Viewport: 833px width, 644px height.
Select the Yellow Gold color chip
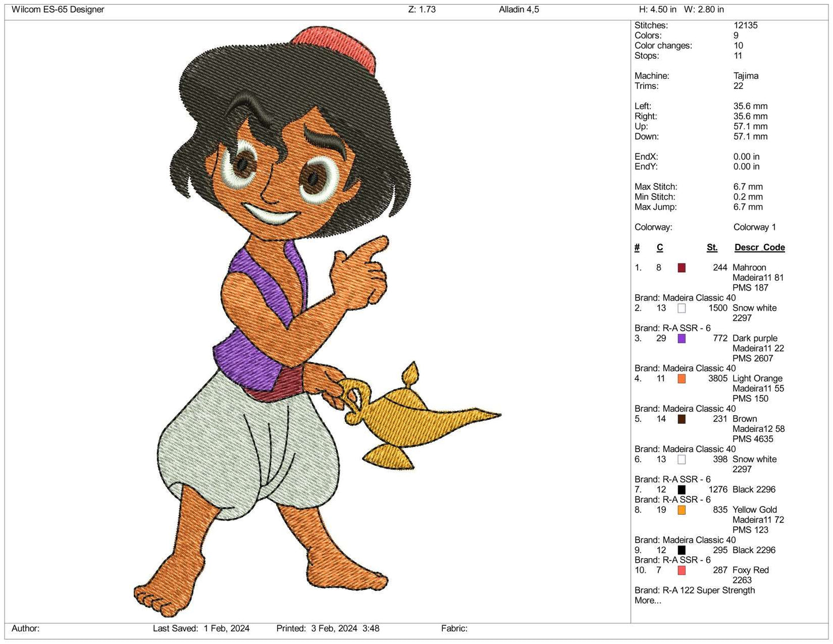coord(683,510)
